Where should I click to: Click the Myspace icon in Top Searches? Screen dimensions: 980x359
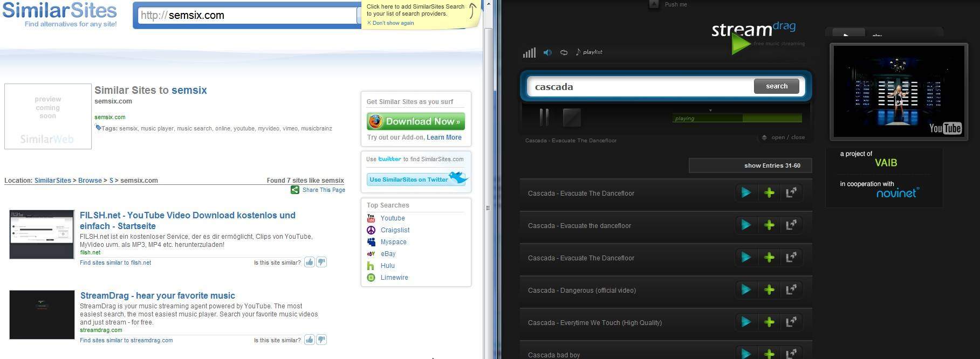pos(371,242)
